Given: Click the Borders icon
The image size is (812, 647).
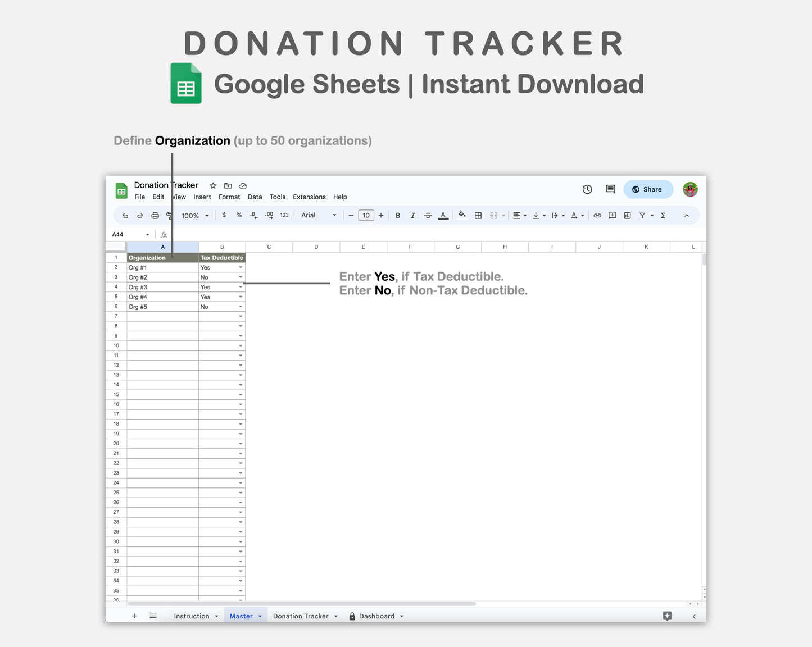Looking at the screenshot, I should point(478,215).
